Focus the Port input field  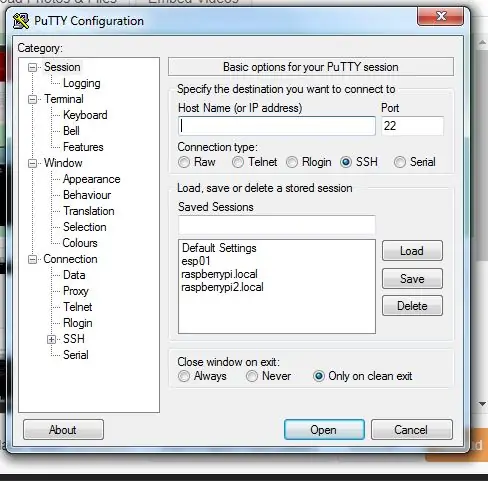pyautogui.click(x=412, y=126)
